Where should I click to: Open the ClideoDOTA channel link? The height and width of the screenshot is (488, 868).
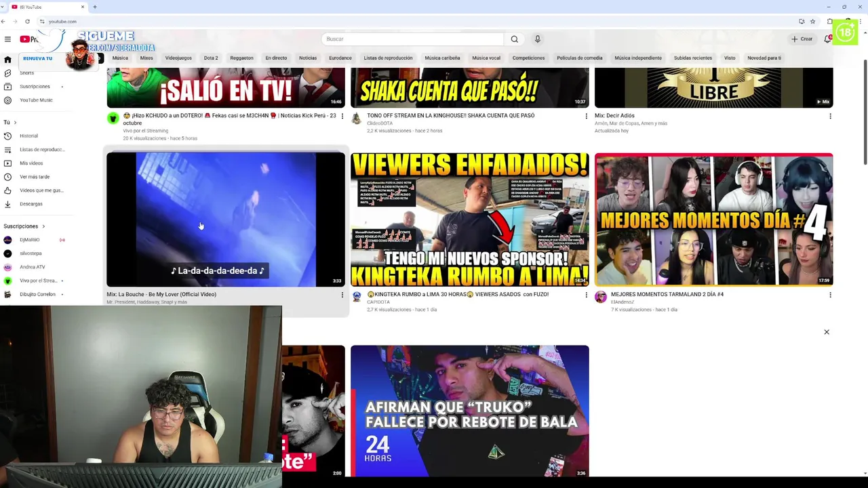[380, 123]
